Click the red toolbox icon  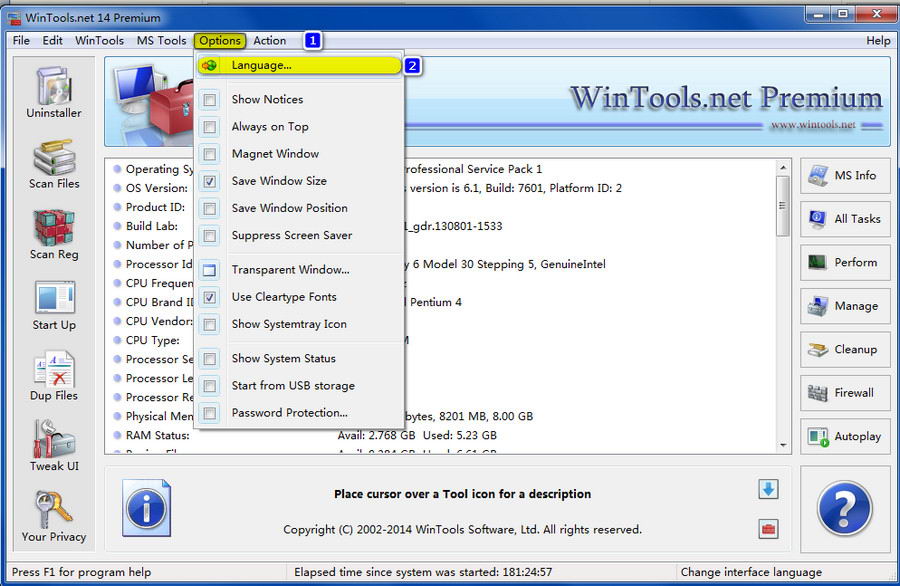(x=768, y=529)
